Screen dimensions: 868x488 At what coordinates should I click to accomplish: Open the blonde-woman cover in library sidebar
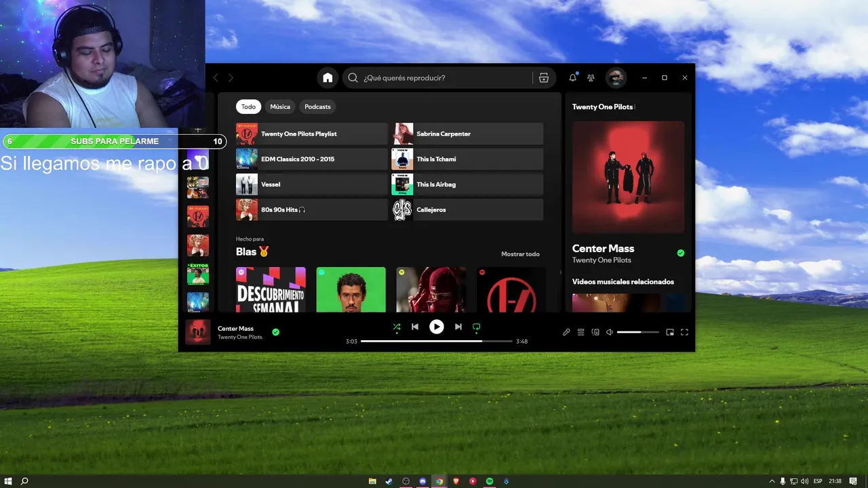coord(198,245)
